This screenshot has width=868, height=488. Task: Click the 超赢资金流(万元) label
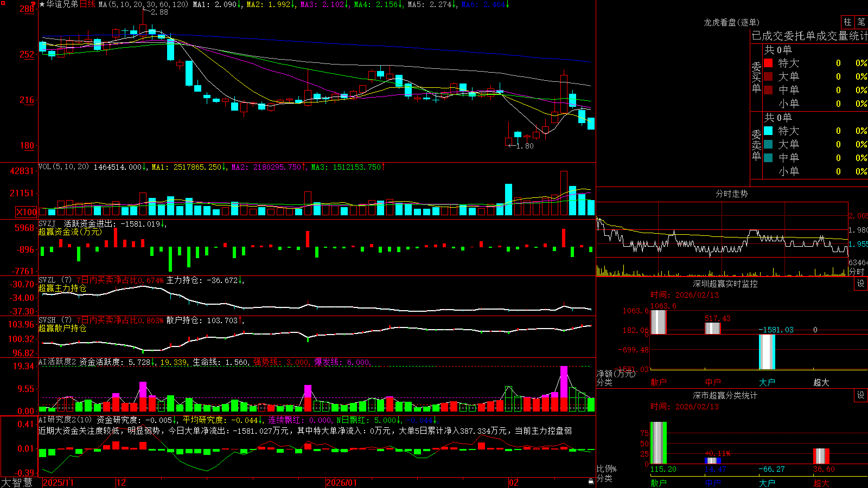click(x=70, y=232)
